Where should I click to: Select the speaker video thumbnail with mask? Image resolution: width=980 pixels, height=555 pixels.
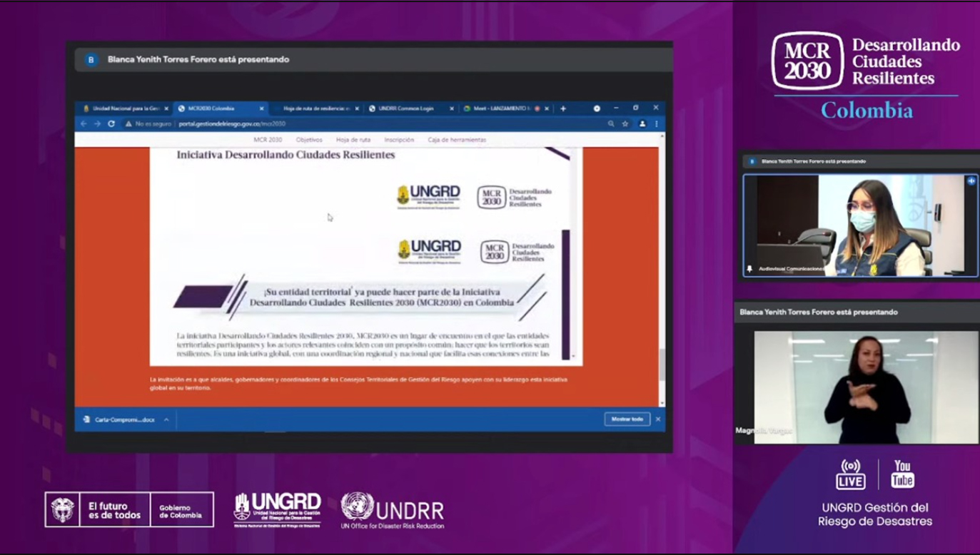pos(860,225)
